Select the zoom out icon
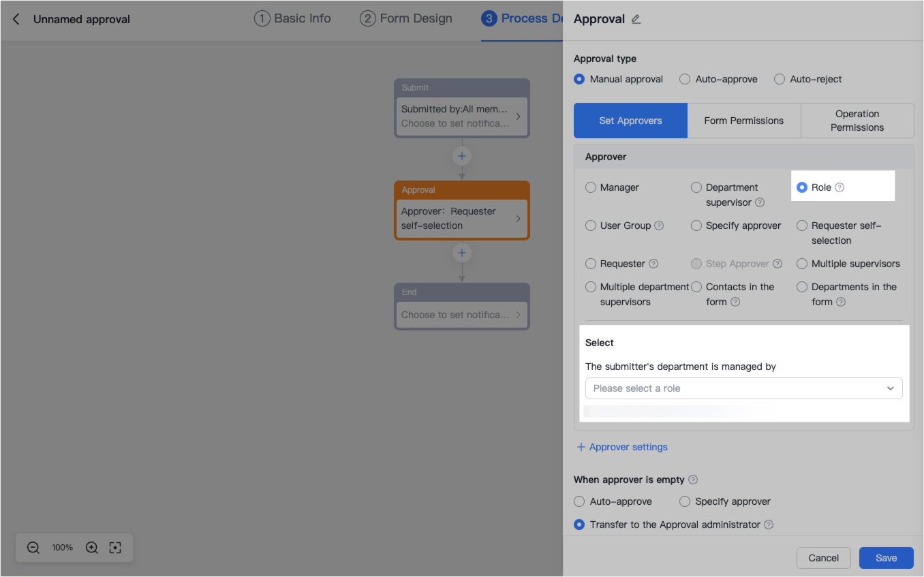 point(33,547)
